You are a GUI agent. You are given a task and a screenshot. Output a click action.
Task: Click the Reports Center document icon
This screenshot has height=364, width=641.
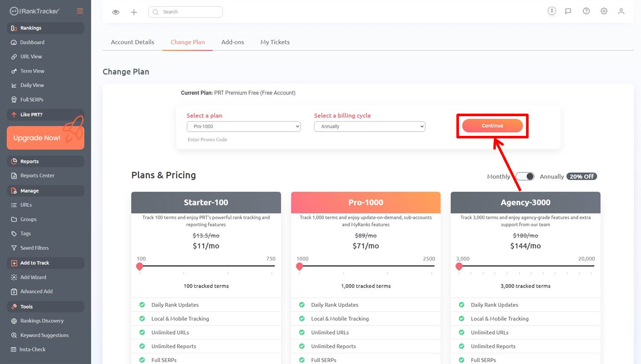pos(14,176)
